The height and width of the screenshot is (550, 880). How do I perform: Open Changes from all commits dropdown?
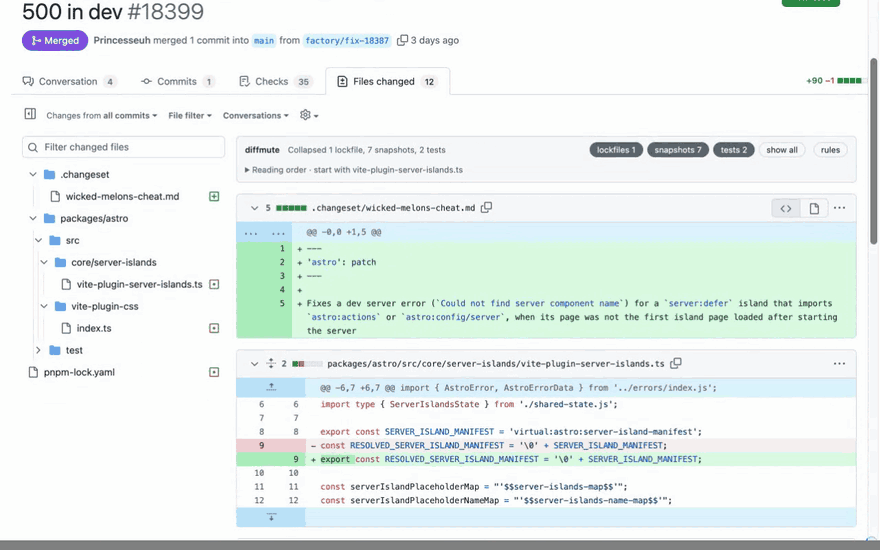(102, 116)
